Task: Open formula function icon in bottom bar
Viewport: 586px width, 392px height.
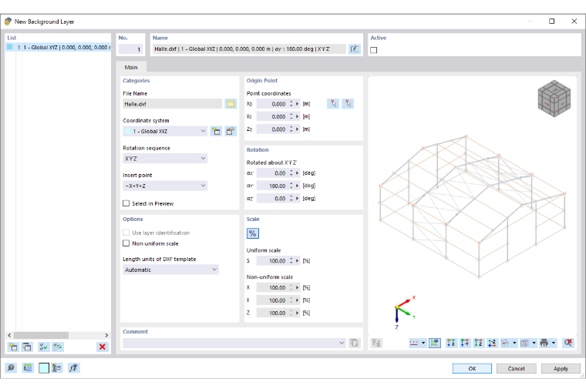Action: click(x=73, y=368)
